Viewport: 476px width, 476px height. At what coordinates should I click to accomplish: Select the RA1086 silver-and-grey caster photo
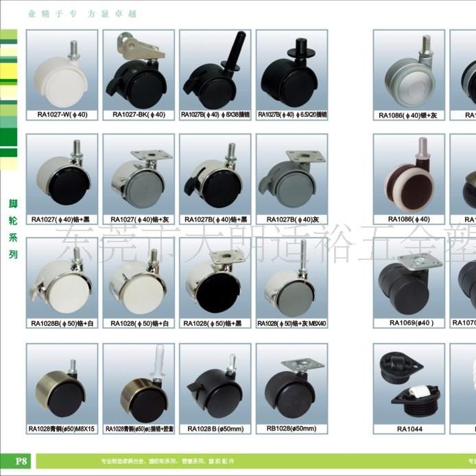pyautogui.click(x=409, y=71)
